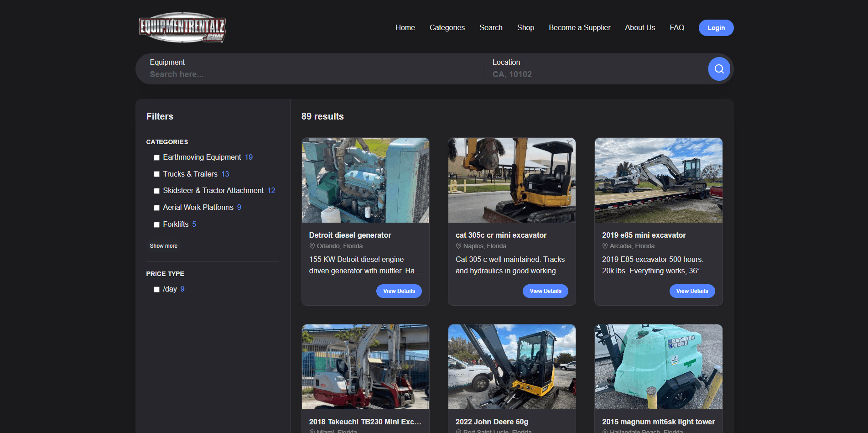The width and height of the screenshot is (868, 433).
Task: Open 2015 magnum light tower image
Action: click(x=659, y=367)
